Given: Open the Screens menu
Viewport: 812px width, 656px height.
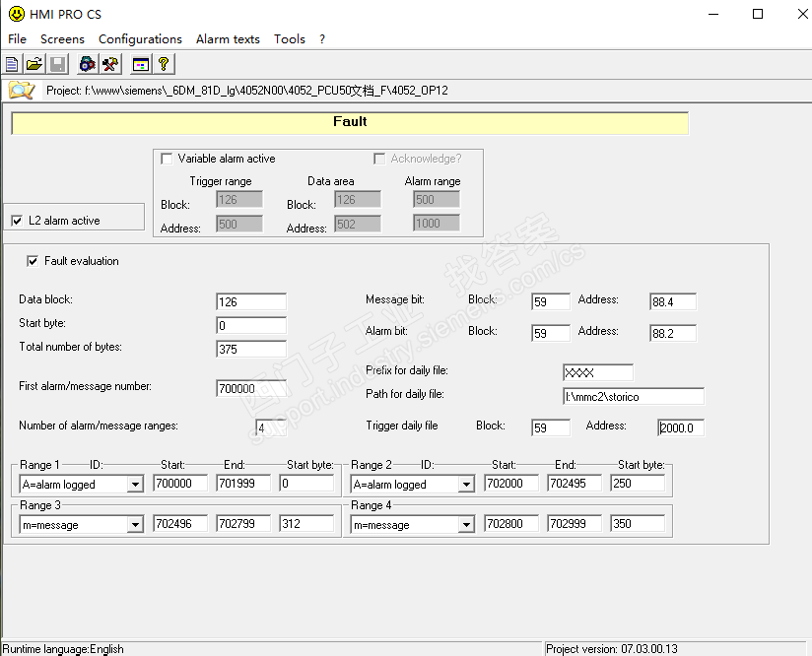Looking at the screenshot, I should pos(62,39).
